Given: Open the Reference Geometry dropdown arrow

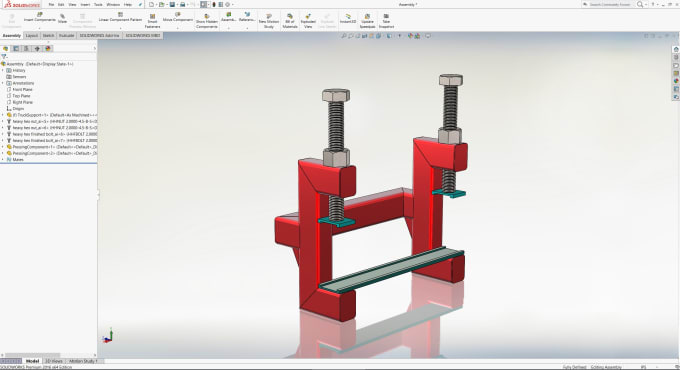Looking at the screenshot, I should [247, 28].
